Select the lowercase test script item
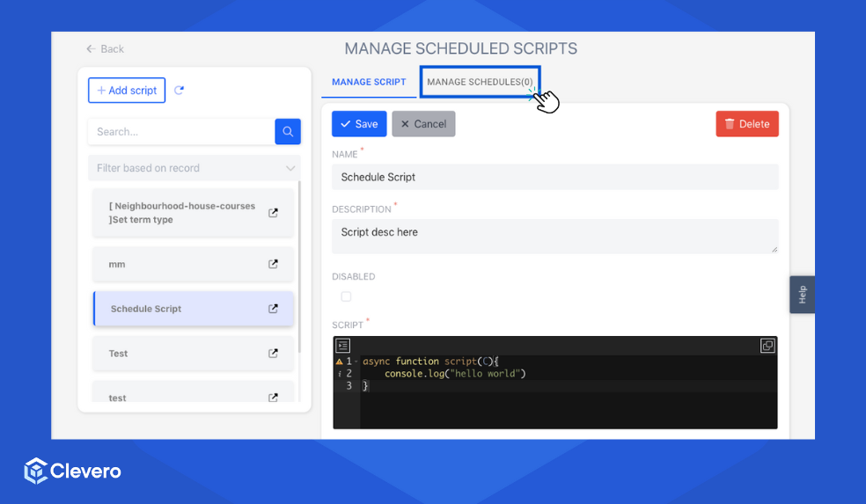This screenshot has height=504, width=866. pyautogui.click(x=194, y=392)
